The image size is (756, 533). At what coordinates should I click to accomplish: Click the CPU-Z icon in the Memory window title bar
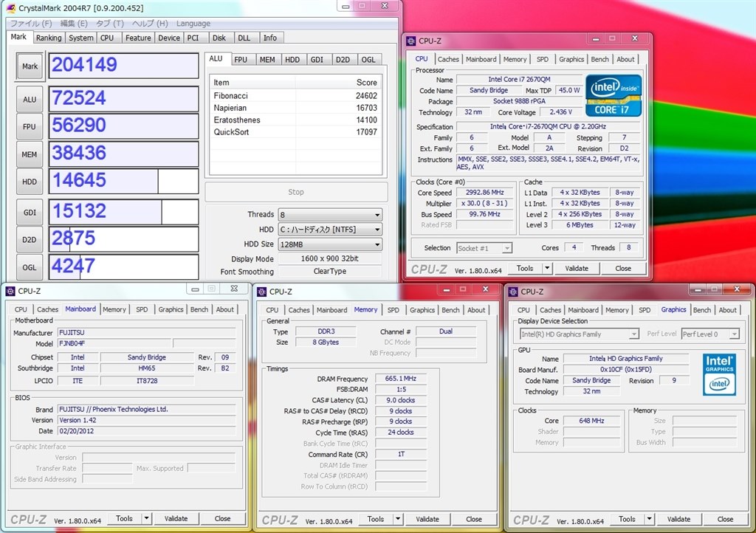pyautogui.click(x=261, y=292)
